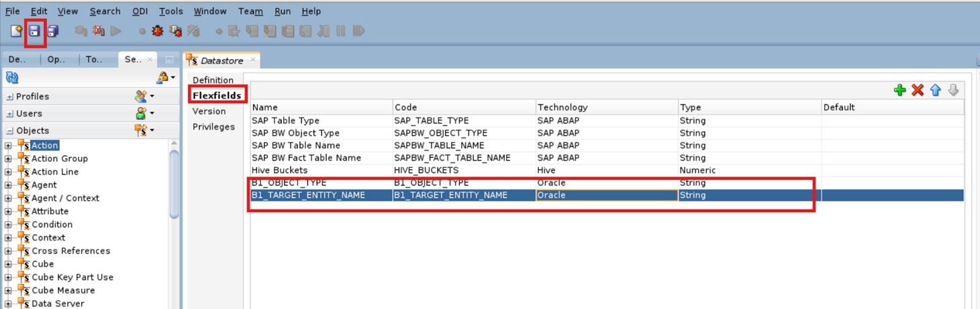
Task: Expand the Users accordion section
Action: pos(9,114)
